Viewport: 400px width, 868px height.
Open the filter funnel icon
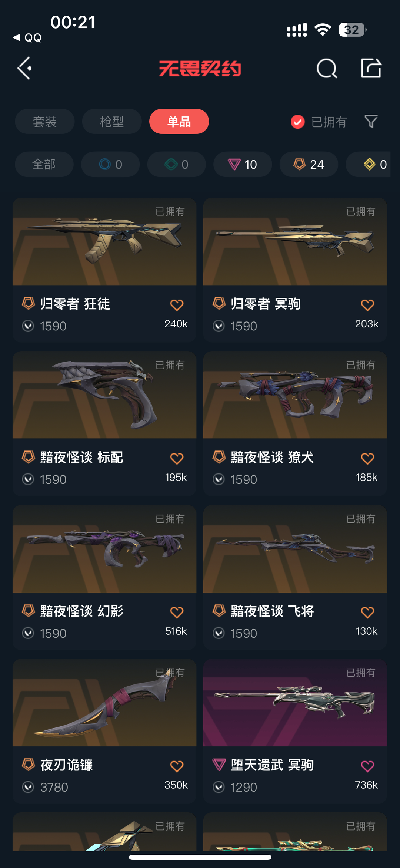[371, 121]
